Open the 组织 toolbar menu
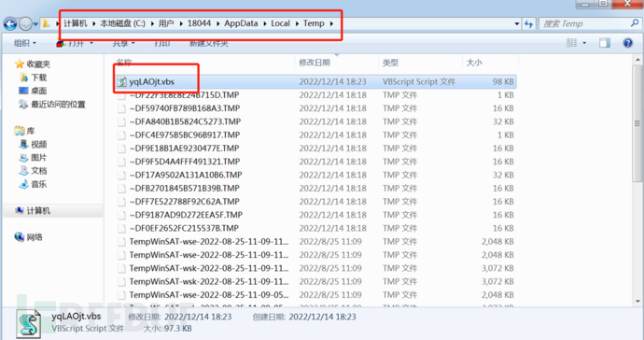644x340 pixels. click(25, 43)
